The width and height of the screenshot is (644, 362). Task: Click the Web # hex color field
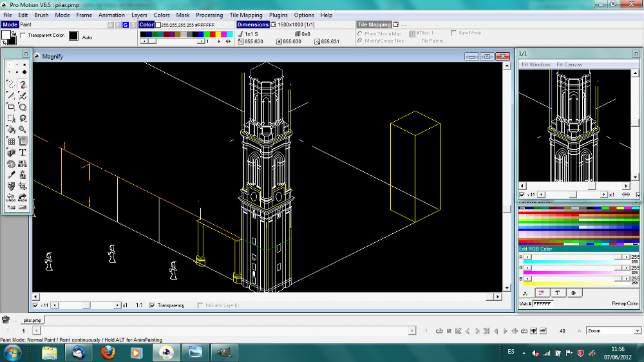click(x=542, y=303)
